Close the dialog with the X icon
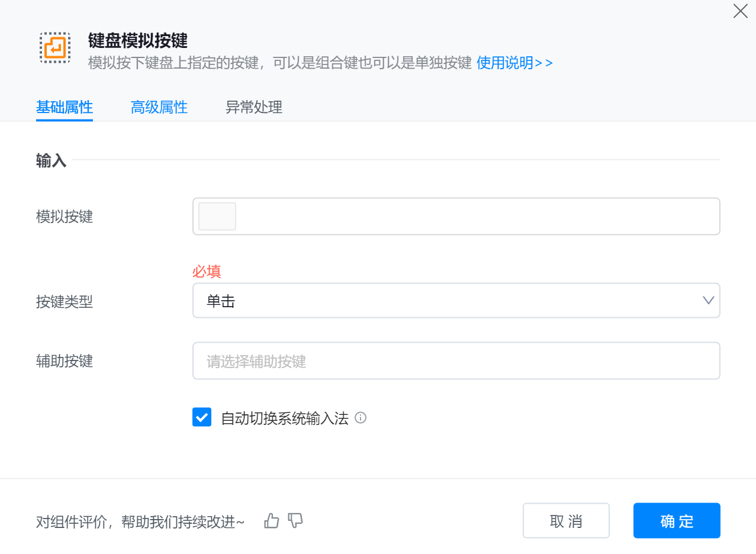 740,11
